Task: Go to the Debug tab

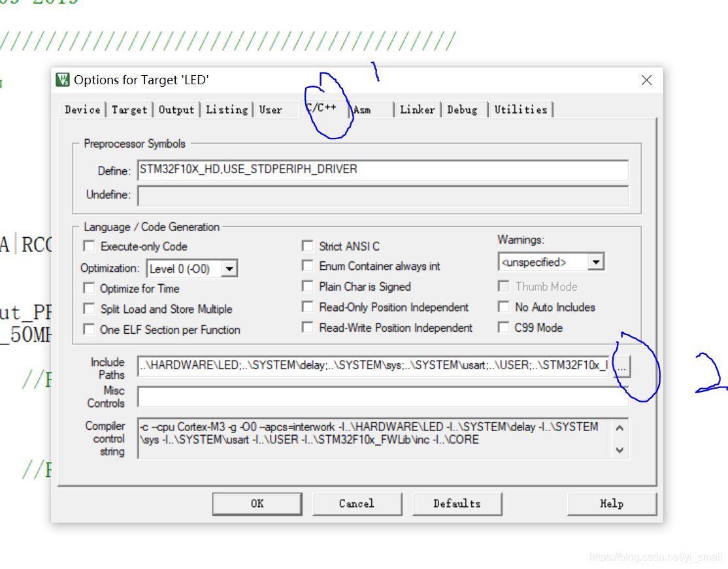Action: (463, 110)
